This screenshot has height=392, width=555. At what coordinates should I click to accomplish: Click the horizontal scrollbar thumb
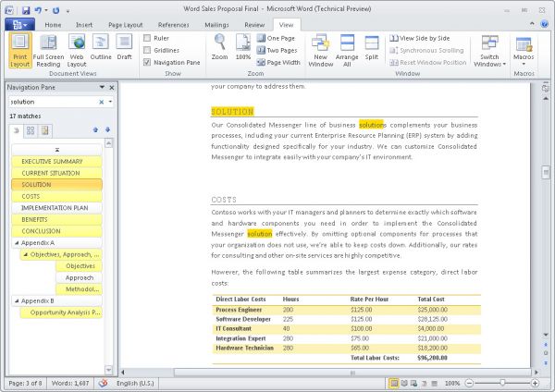pos(352,373)
